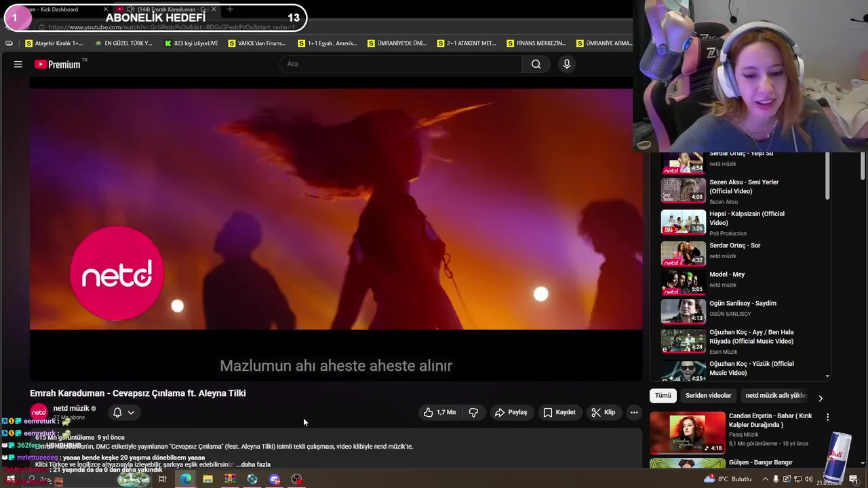This screenshot has width=868, height=488.
Task: Open the weather widget 8°C Bulutlu
Action: pyautogui.click(x=729, y=479)
